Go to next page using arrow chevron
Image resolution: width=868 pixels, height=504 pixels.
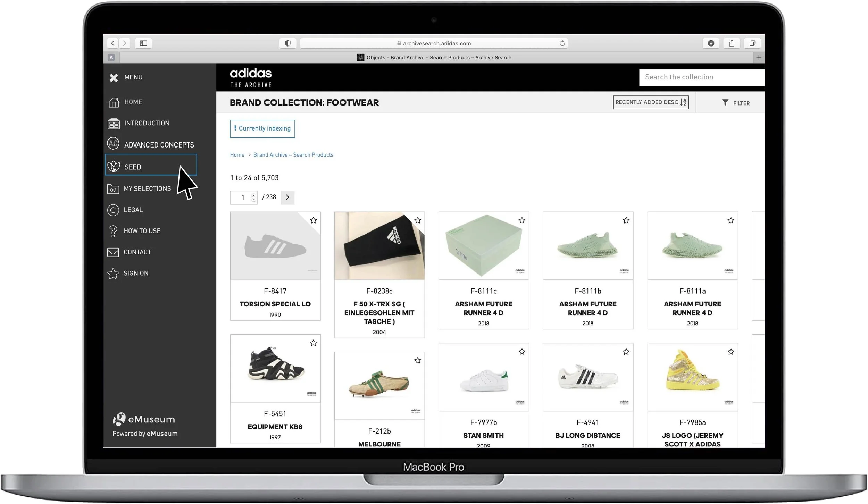[x=287, y=197]
